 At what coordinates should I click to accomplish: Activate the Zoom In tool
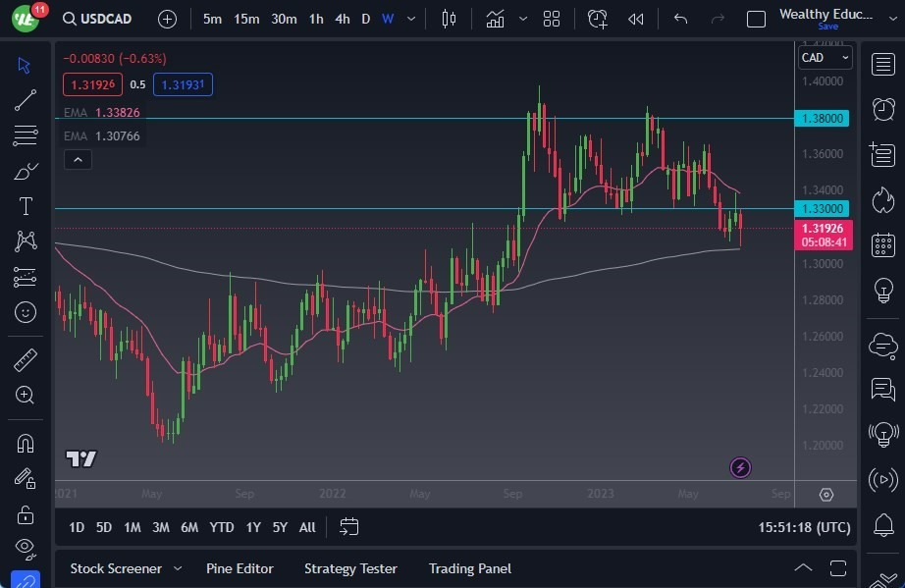(25, 395)
